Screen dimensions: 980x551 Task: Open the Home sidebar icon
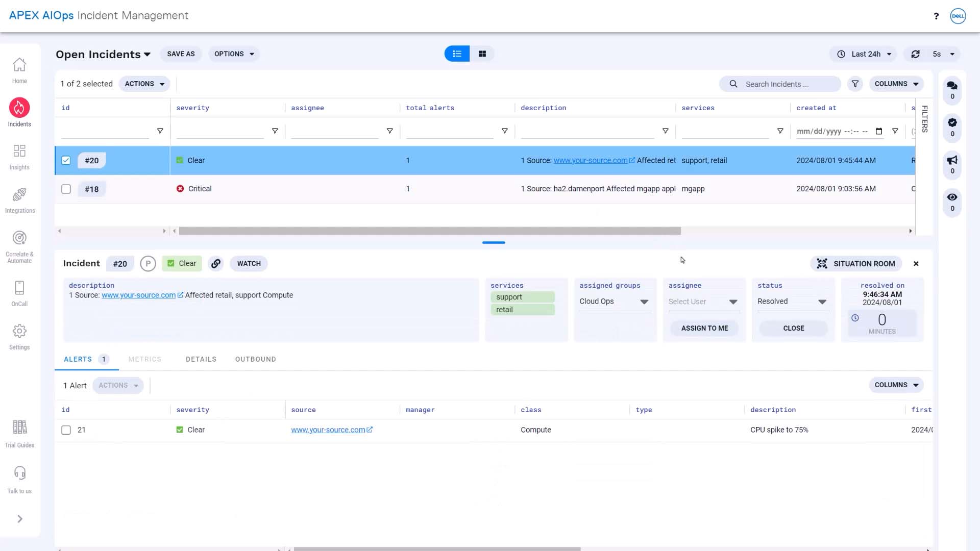pyautogui.click(x=19, y=65)
